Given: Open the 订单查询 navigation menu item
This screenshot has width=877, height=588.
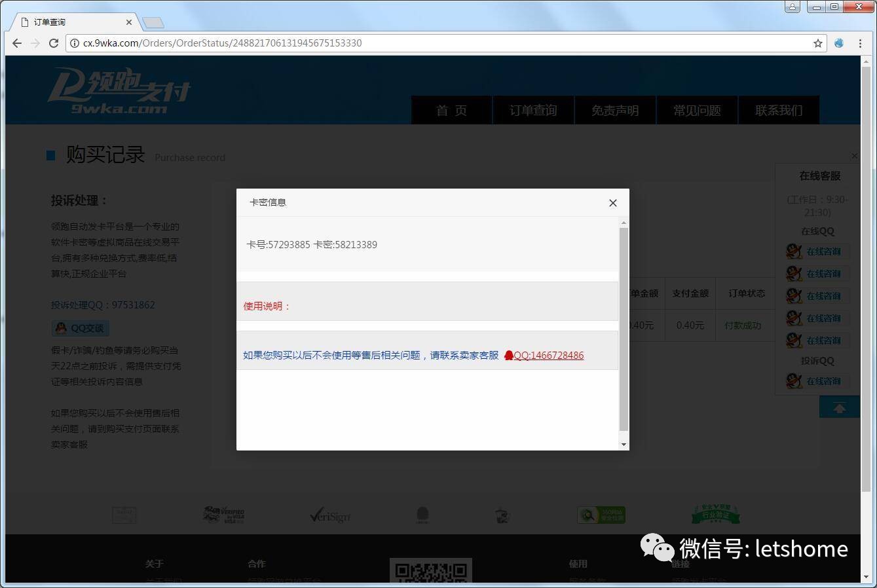Looking at the screenshot, I should [533, 111].
